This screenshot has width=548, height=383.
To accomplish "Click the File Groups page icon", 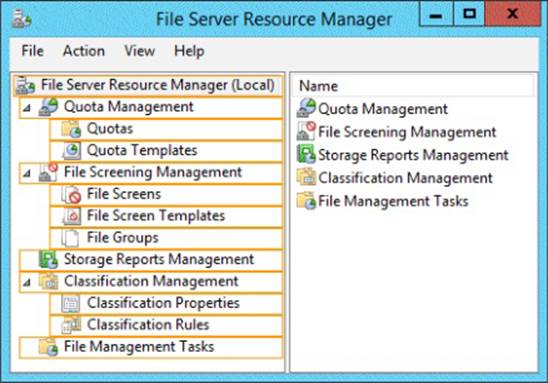I will pos(70,238).
